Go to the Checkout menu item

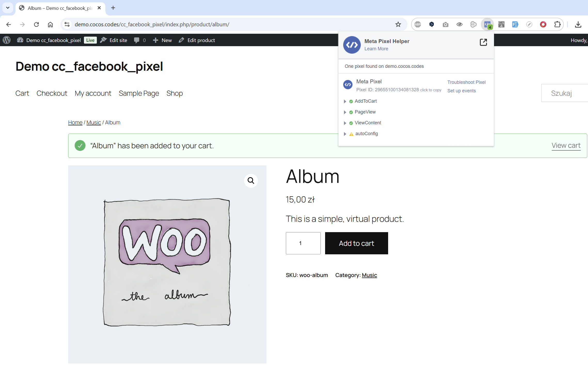[x=52, y=93]
